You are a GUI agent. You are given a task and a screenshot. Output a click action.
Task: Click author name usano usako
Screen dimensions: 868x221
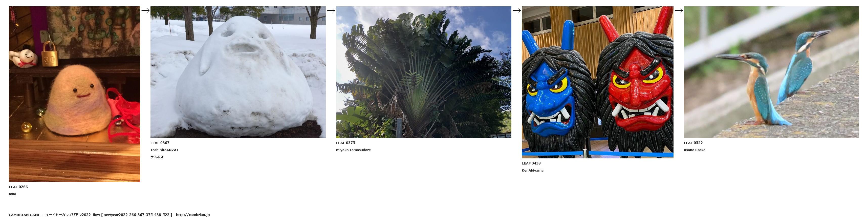click(x=695, y=150)
